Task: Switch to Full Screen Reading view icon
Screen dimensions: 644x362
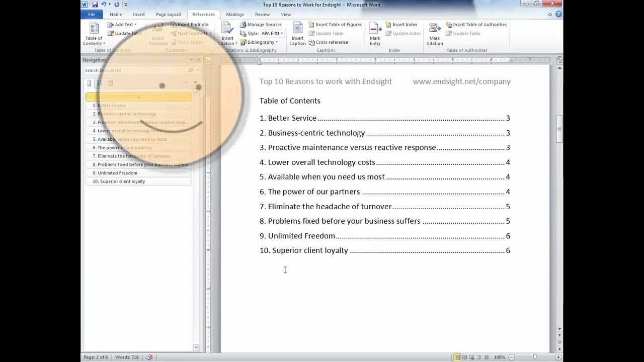Action: (x=464, y=357)
